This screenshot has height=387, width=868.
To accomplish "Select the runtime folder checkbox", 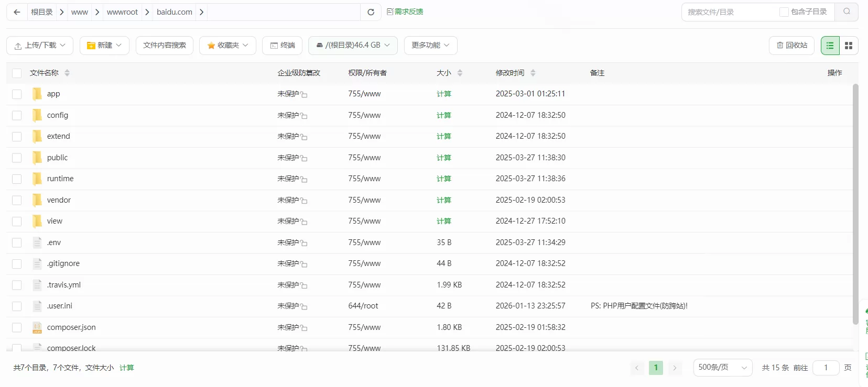I will tap(17, 179).
